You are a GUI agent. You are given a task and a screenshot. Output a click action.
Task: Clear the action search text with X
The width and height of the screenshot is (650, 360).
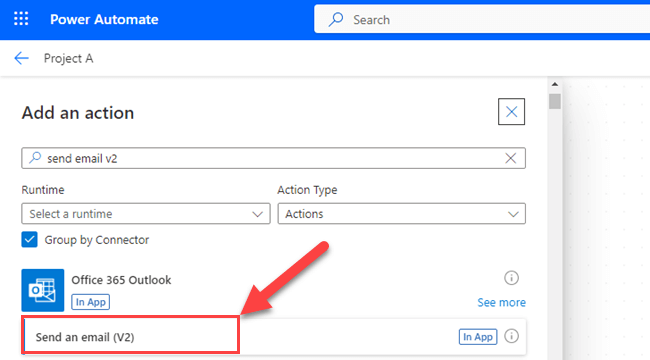(x=511, y=158)
